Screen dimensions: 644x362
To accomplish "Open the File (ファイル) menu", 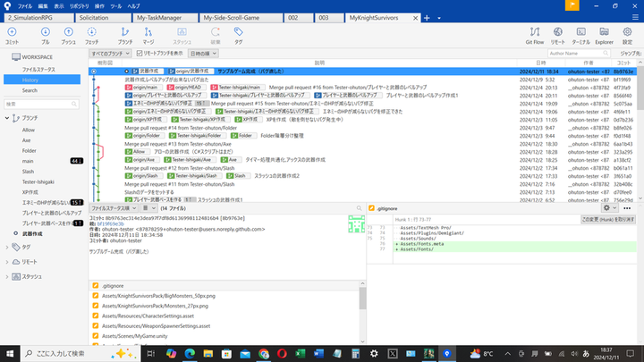I will click(x=25, y=6).
